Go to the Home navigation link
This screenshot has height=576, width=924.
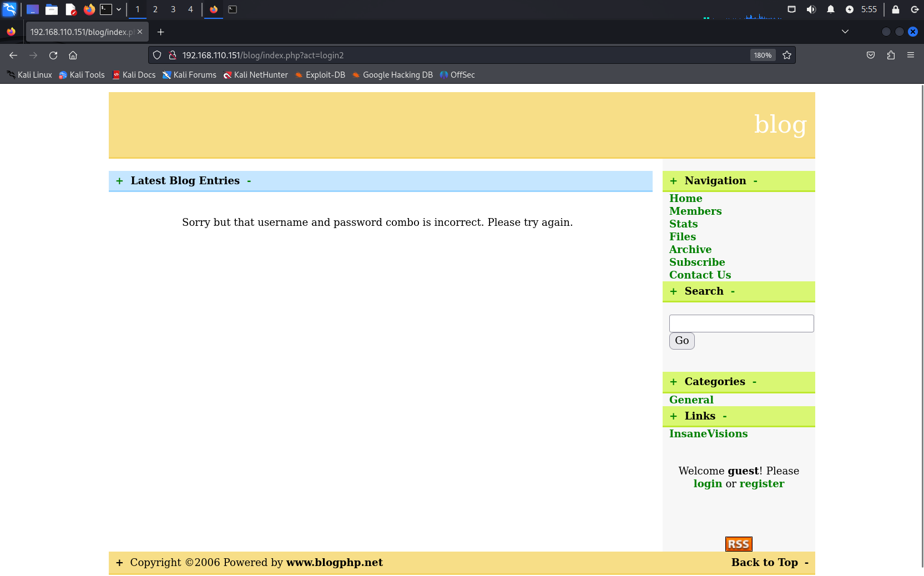click(x=686, y=199)
